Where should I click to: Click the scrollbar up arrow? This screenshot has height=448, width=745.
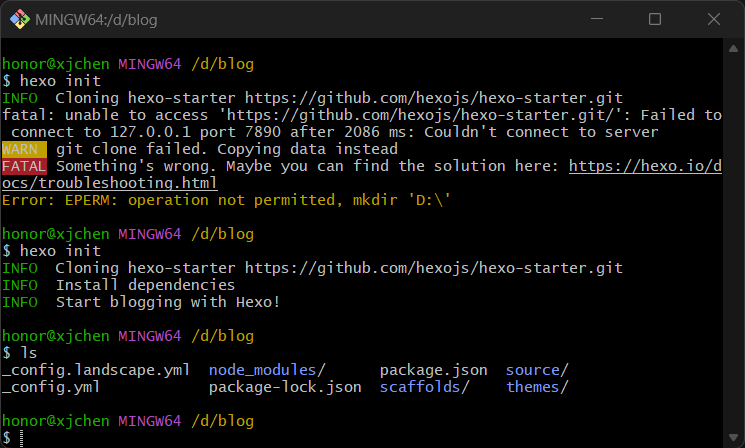[736, 50]
